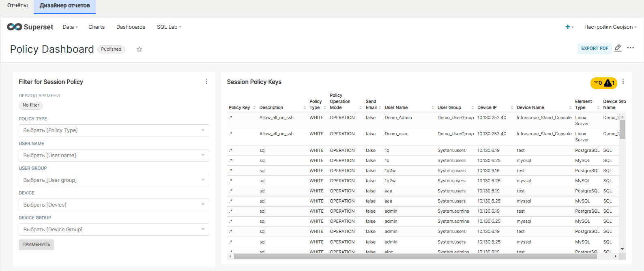Click the ПРИМЕНИТЬ apply button
644x271 pixels.
coord(36,245)
